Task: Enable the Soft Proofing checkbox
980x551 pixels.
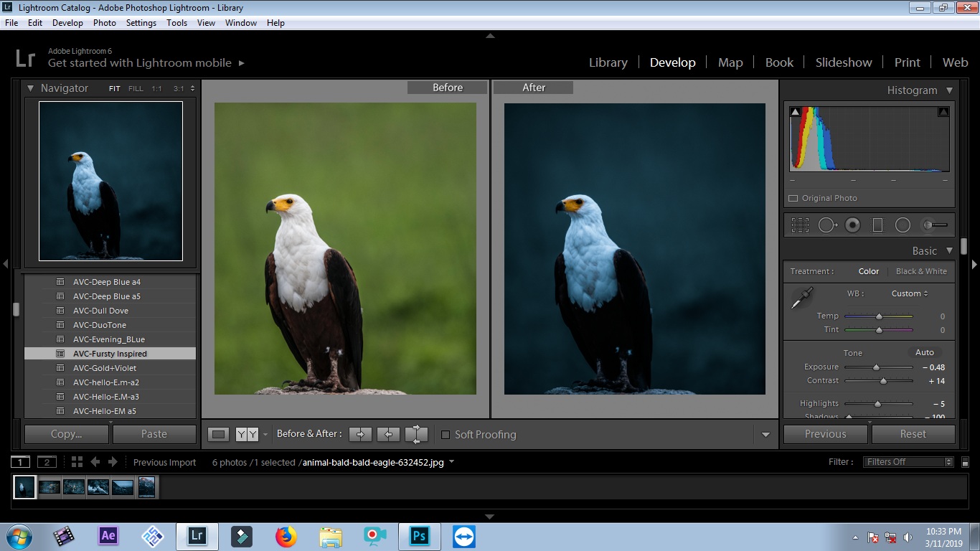Action: [446, 435]
